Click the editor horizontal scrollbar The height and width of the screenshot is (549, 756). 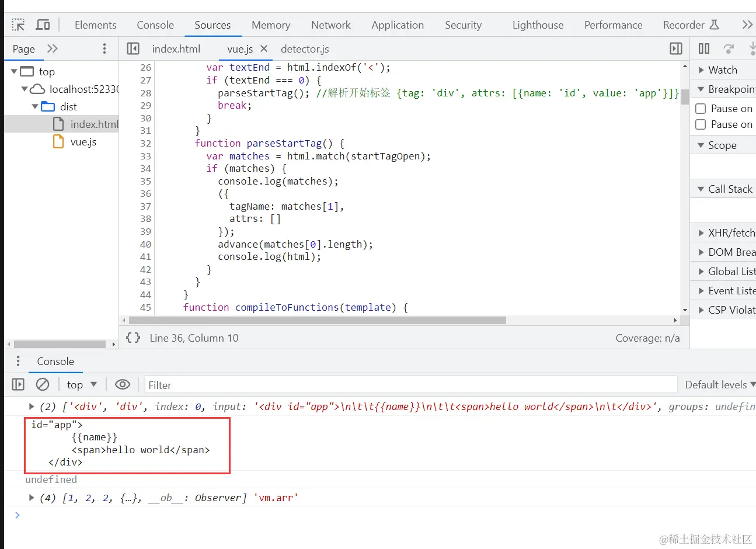[318, 320]
